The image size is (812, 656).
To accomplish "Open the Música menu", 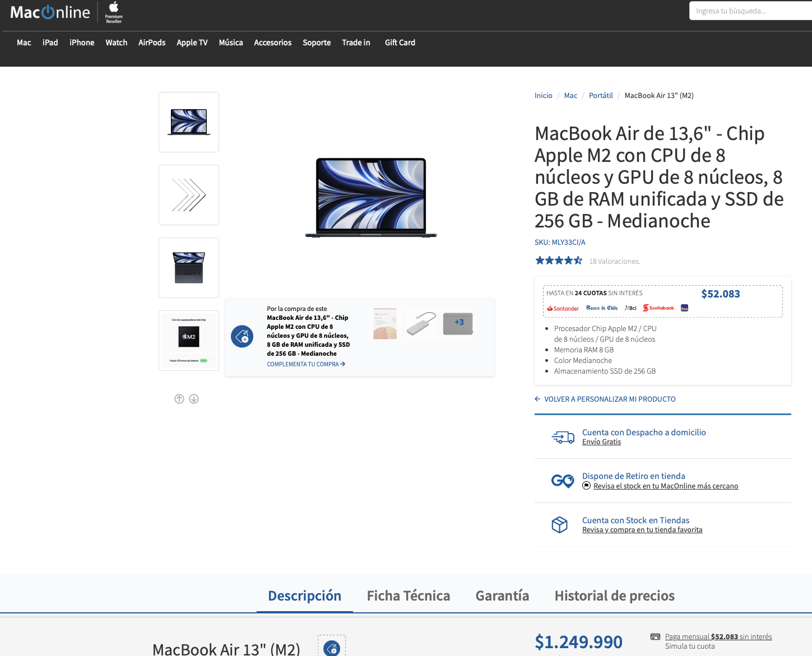I will click(231, 43).
